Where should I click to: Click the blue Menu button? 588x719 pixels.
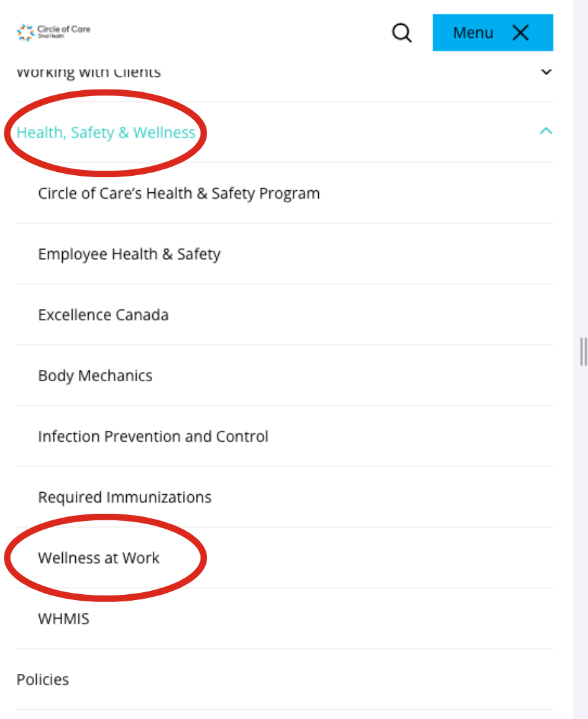(493, 33)
